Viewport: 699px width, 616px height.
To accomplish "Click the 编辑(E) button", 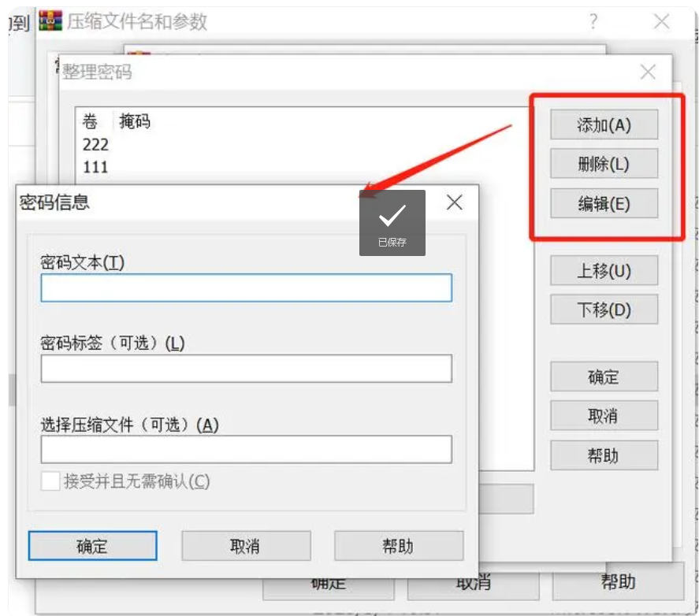I will (x=604, y=203).
